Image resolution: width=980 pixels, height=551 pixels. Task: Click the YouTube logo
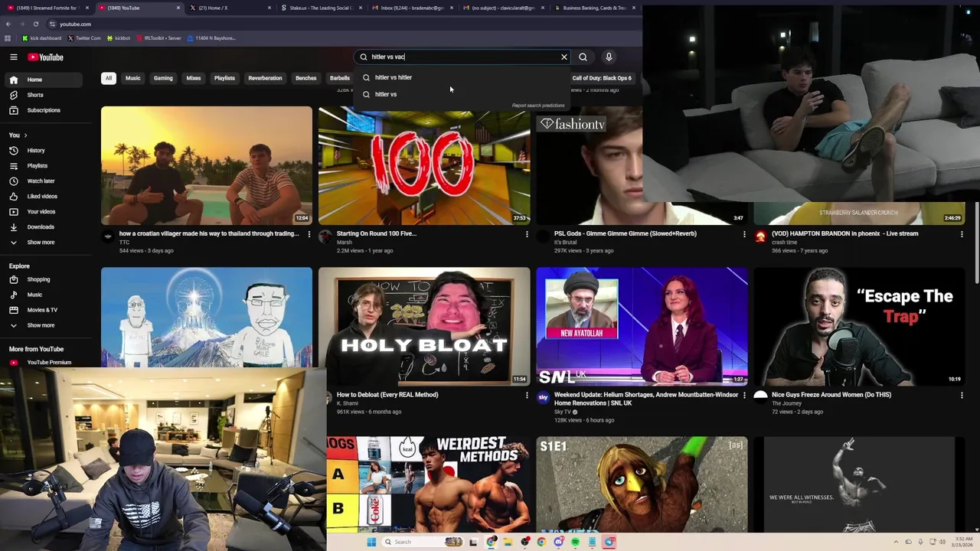tap(45, 57)
